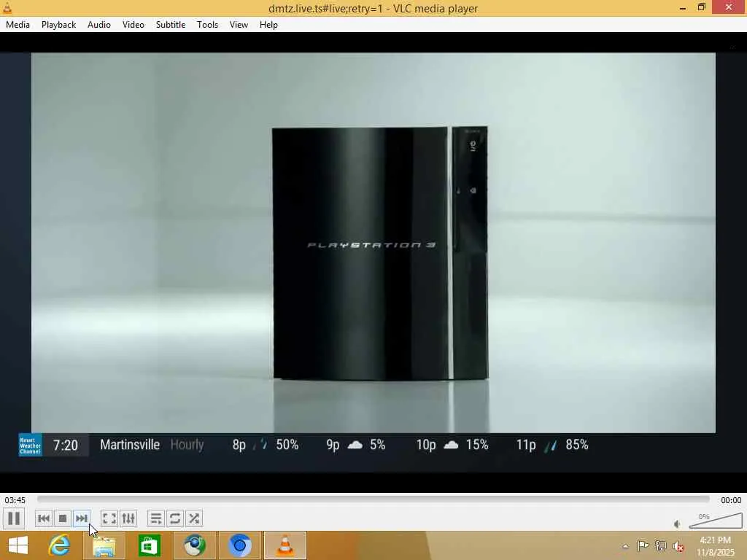Open the taskbar clock showing 4:21 PM
The width and height of the screenshot is (747, 560).
(x=716, y=546)
